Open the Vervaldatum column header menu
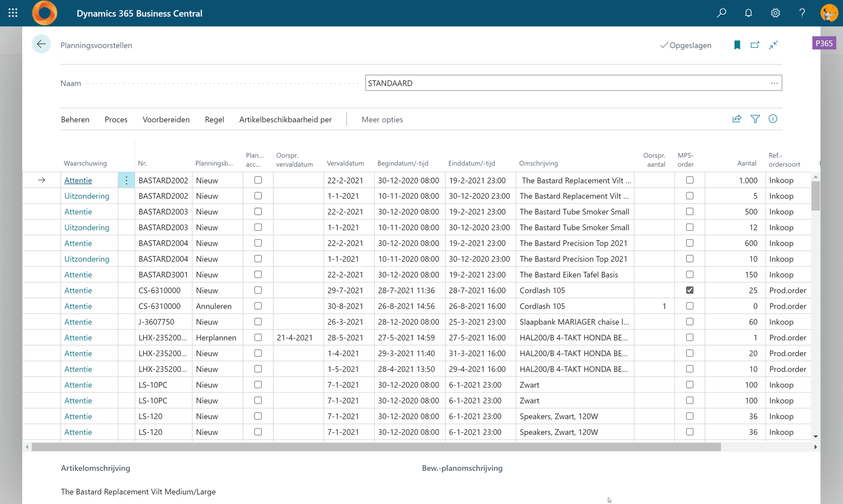 [345, 163]
